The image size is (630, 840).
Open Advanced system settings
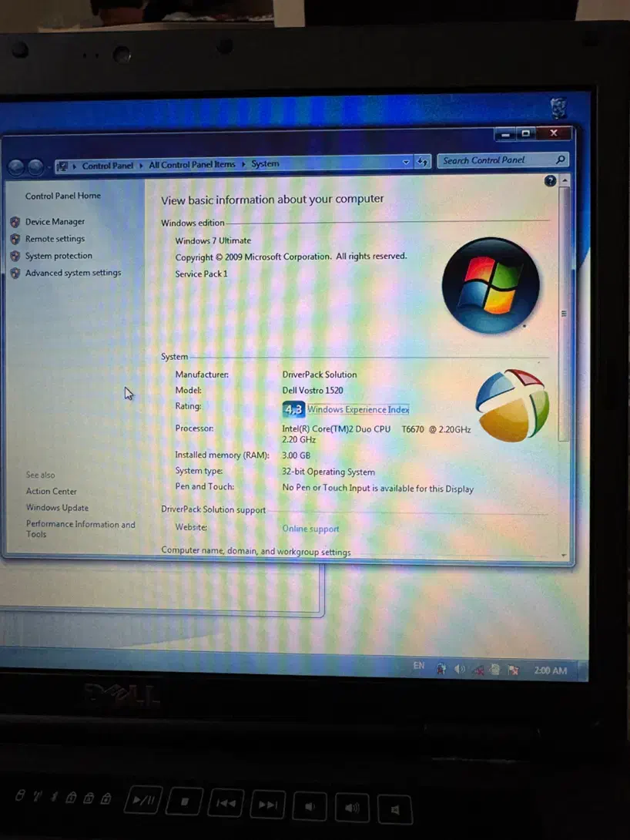73,273
